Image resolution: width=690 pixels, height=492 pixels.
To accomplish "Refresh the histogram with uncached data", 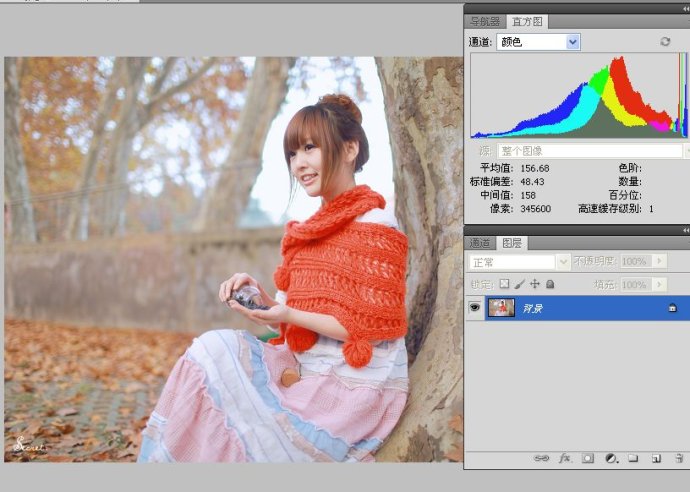I will tap(665, 42).
